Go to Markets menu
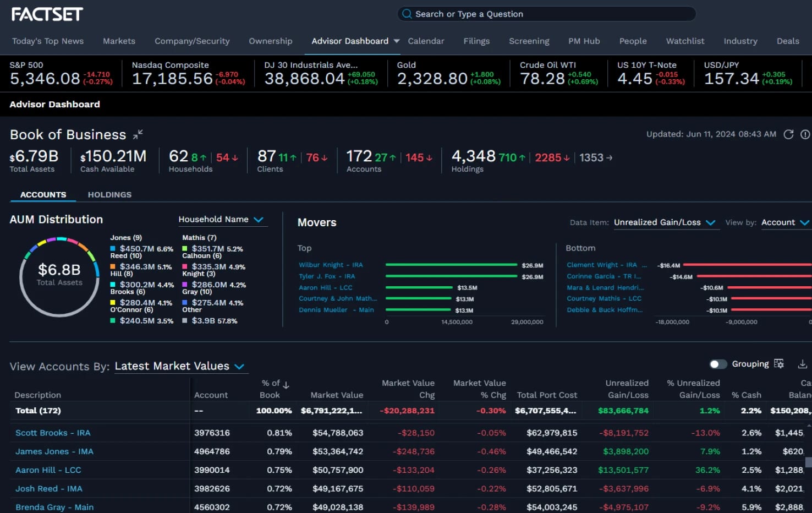This screenshot has height=513, width=812. 119,41
